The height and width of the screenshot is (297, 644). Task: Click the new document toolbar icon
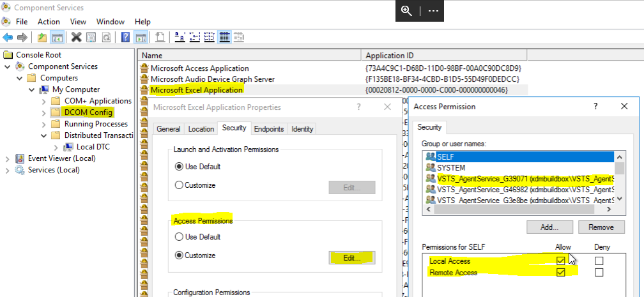pyautogui.click(x=160, y=38)
